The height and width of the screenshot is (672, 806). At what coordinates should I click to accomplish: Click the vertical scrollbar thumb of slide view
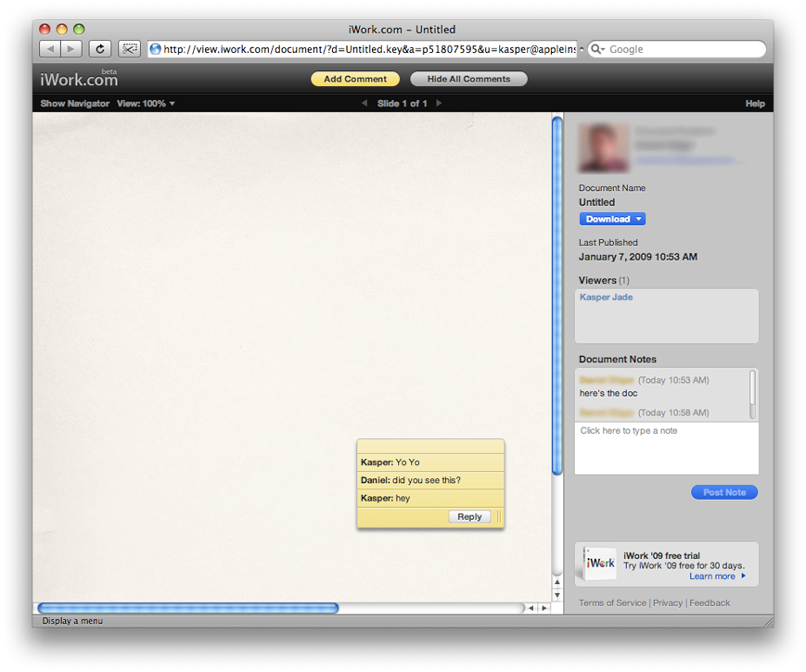point(557,296)
